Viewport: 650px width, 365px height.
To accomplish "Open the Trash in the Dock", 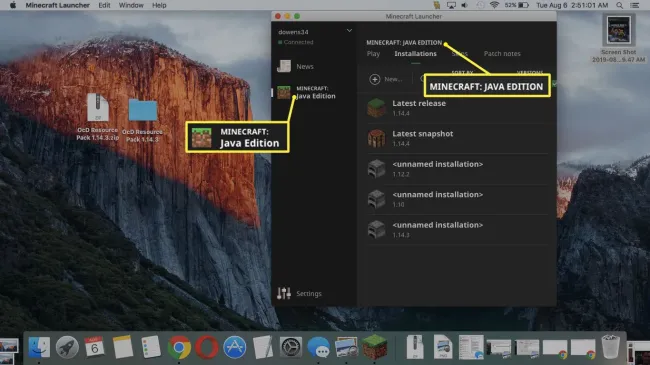I will point(610,347).
